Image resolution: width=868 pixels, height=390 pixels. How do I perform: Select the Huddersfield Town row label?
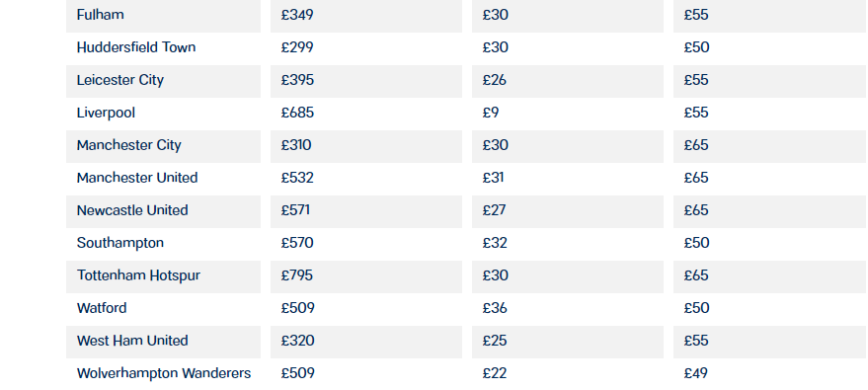(x=136, y=47)
